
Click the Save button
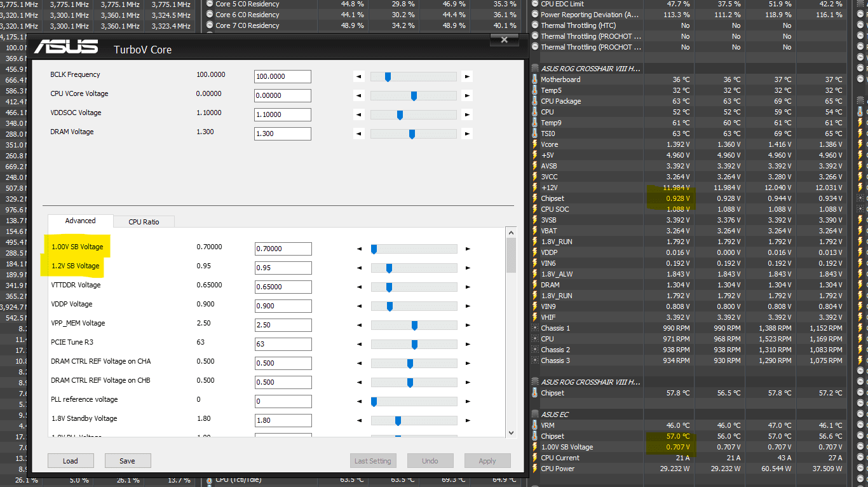click(127, 460)
